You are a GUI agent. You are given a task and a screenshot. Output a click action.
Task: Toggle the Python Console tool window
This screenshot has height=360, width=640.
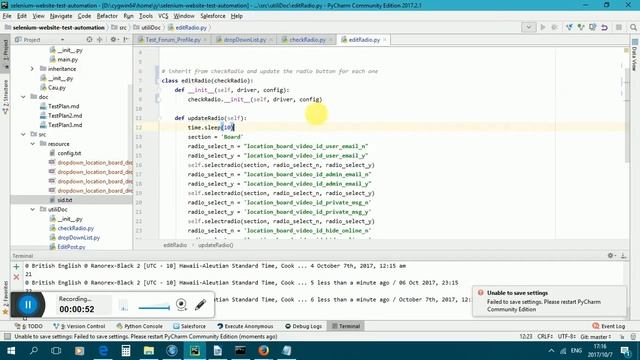(x=140, y=326)
